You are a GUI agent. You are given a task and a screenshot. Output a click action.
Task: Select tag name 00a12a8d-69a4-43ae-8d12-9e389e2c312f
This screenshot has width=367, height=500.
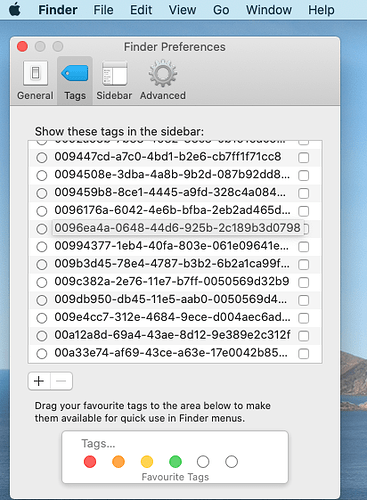pyautogui.click(x=172, y=335)
